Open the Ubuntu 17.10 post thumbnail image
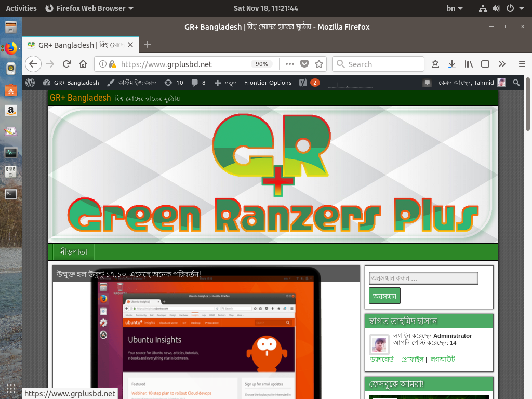Screen dimensions: 532x399 coord(206,340)
